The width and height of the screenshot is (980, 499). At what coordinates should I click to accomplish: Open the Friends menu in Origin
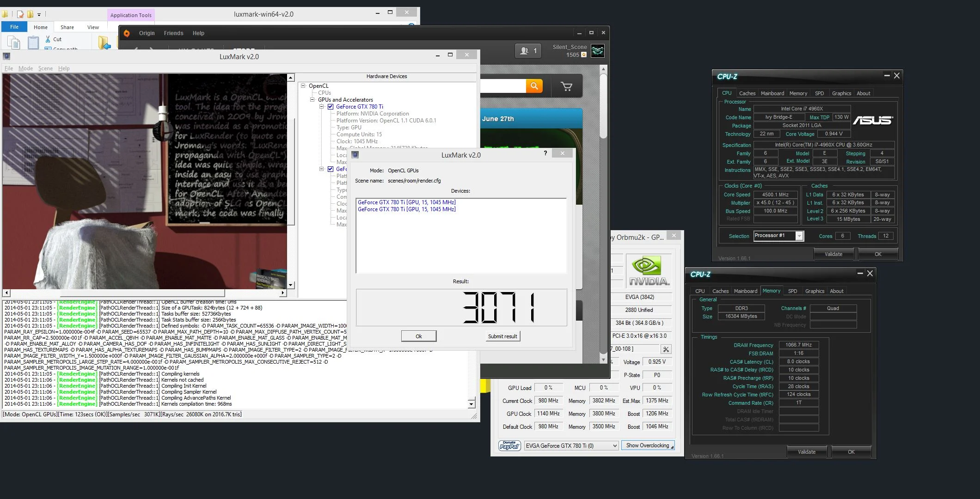[173, 33]
